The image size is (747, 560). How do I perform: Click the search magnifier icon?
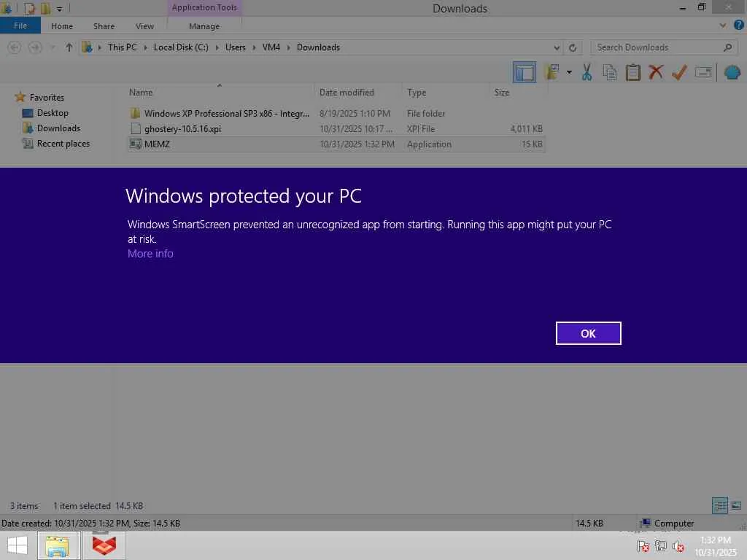727,47
